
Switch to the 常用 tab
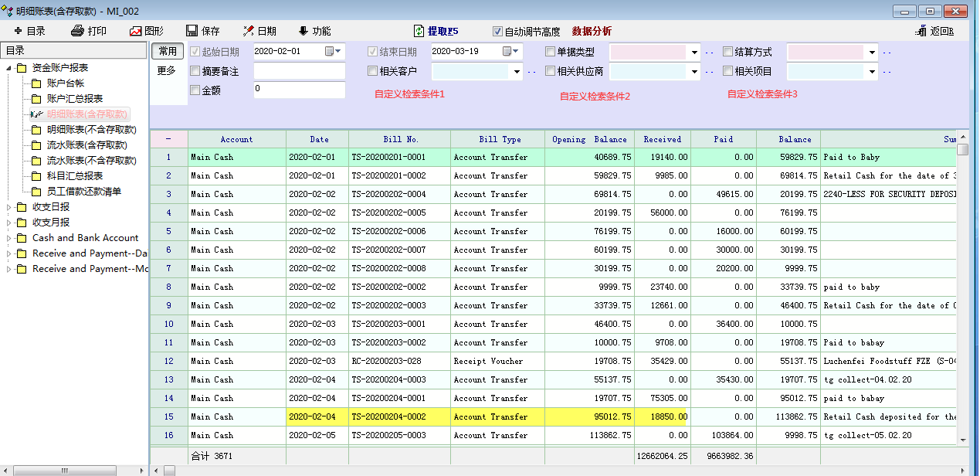click(x=168, y=51)
